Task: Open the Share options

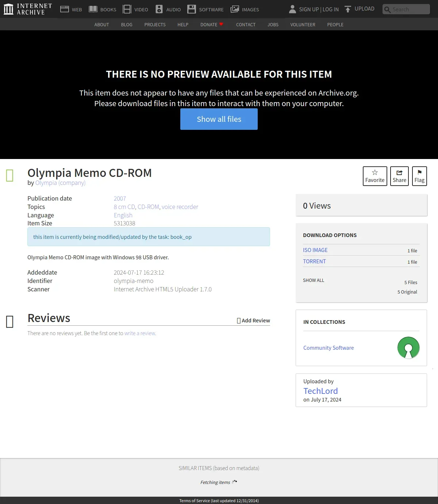Action: click(x=399, y=176)
